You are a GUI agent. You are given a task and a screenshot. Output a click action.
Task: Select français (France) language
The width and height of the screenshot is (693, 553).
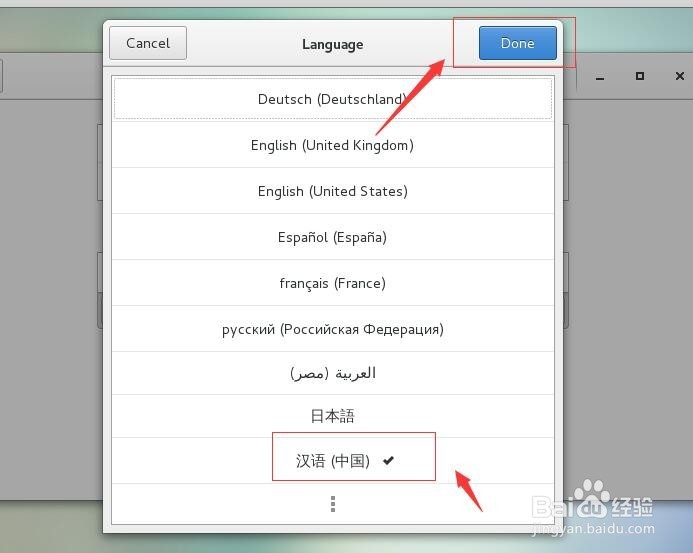coord(333,283)
